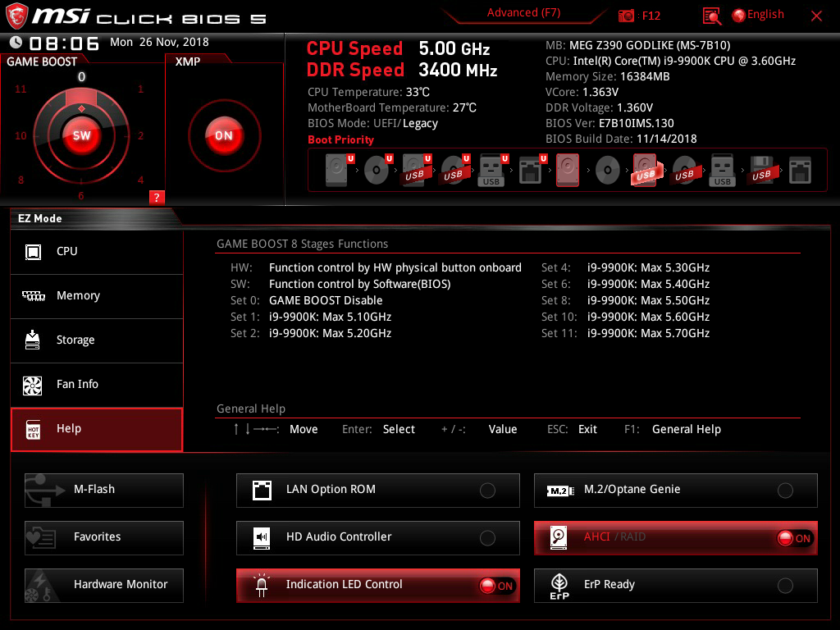The height and width of the screenshot is (630, 840).
Task: Open Hardware Monitor
Action: [x=104, y=586]
